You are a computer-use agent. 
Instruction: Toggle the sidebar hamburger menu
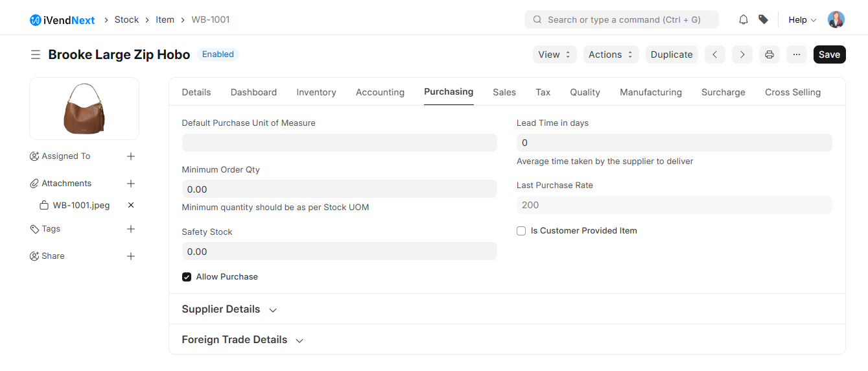(36, 54)
